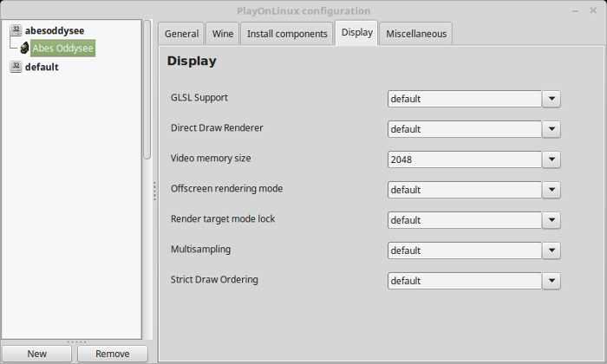
Task: Open the Render target mode lock dropdown
Action: (x=552, y=220)
